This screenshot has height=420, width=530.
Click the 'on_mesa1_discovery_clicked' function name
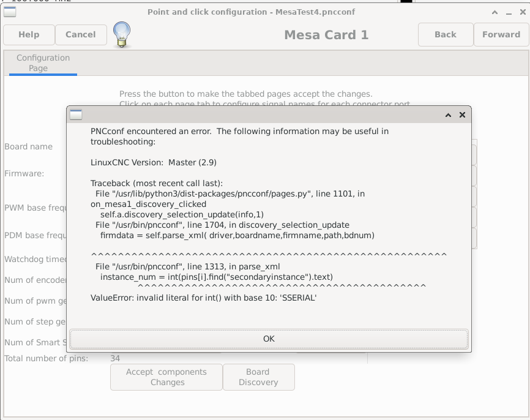pos(148,204)
